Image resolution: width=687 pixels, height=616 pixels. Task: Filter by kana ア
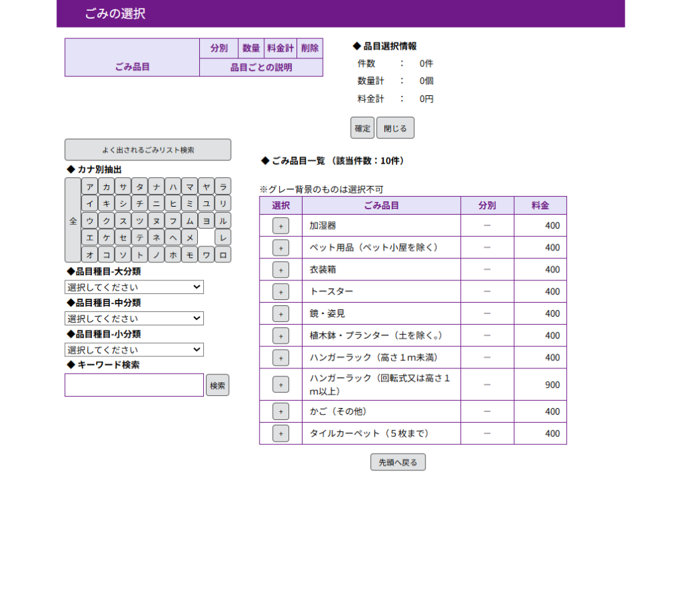point(89,186)
